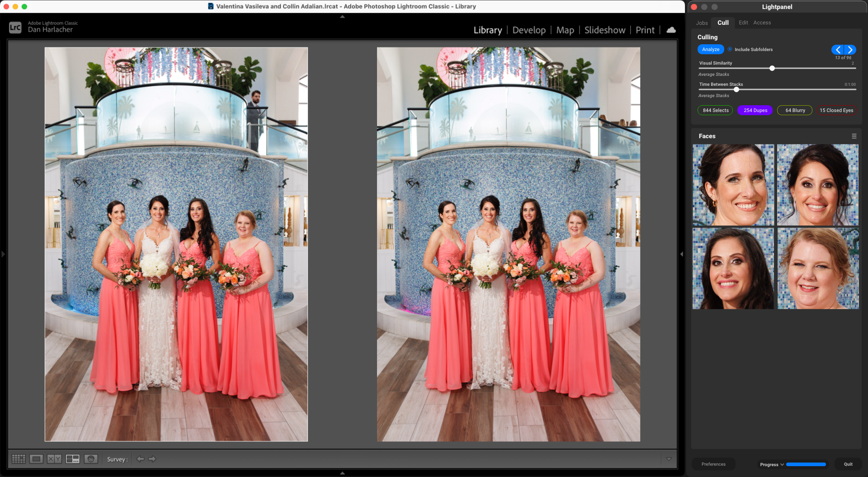Open the Jobs tab in Lightpanel
Image resolution: width=868 pixels, height=477 pixels.
tap(702, 23)
